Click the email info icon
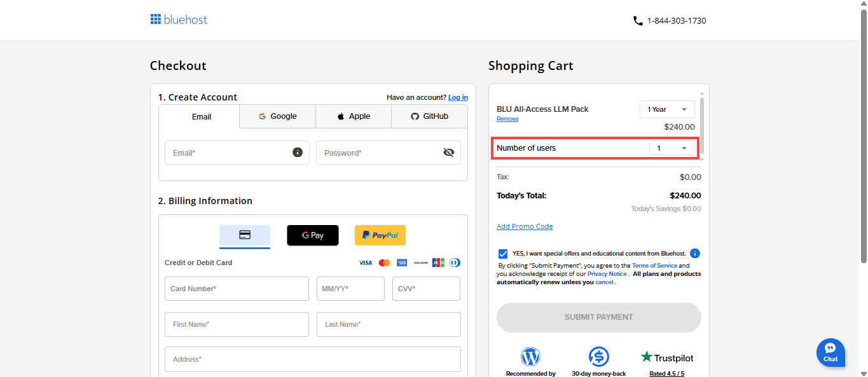The width and height of the screenshot is (868, 377). (x=297, y=153)
